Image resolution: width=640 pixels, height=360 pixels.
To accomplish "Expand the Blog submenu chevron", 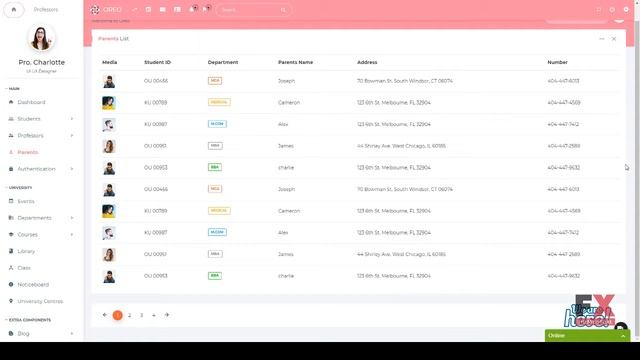I will pyautogui.click(x=72, y=333).
